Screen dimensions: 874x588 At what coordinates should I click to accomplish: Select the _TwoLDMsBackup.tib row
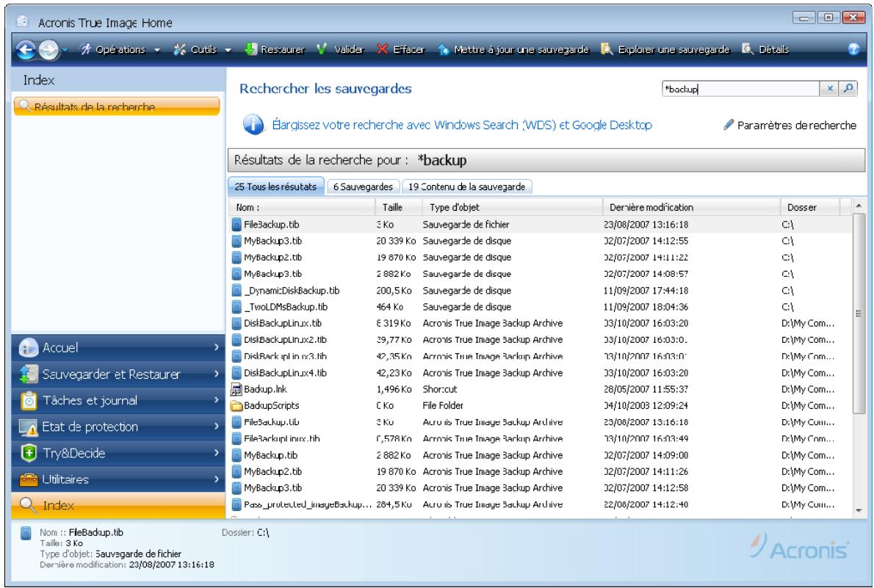click(540, 307)
